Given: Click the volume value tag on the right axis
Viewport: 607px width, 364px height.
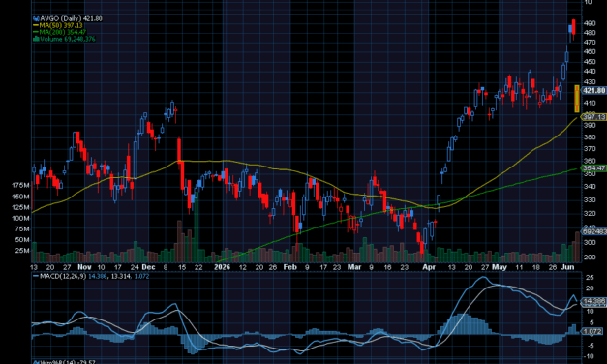Looking at the screenshot, I should [594, 231].
